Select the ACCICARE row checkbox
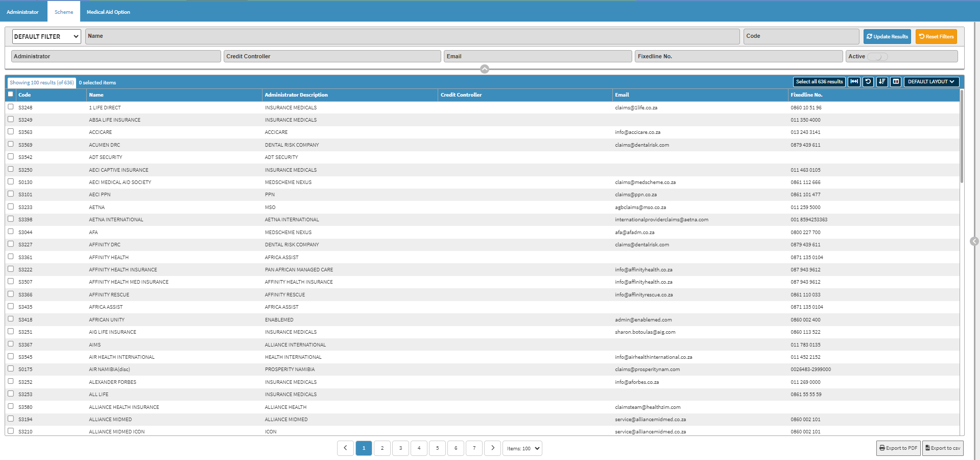Screen dimensions: 980x460 10,132
